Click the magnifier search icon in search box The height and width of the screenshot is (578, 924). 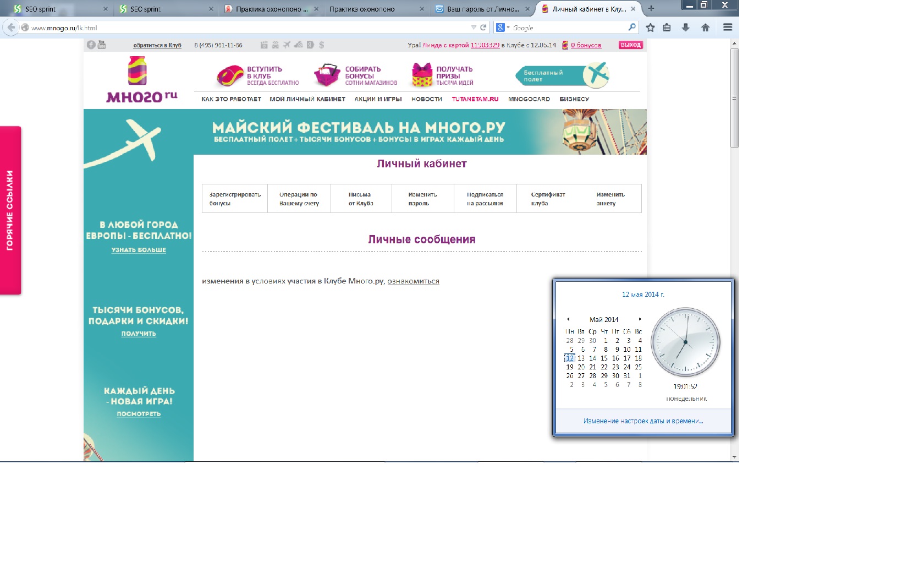pyautogui.click(x=632, y=27)
